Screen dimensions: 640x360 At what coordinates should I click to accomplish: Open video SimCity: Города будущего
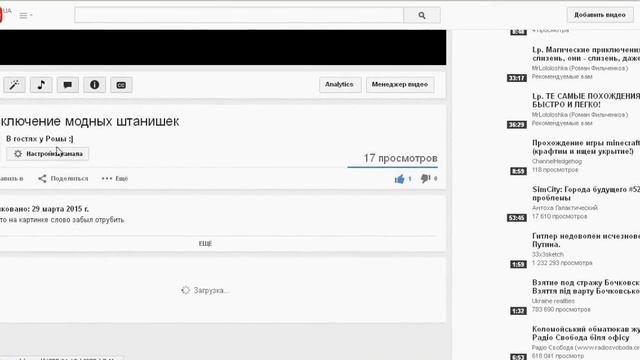click(586, 193)
